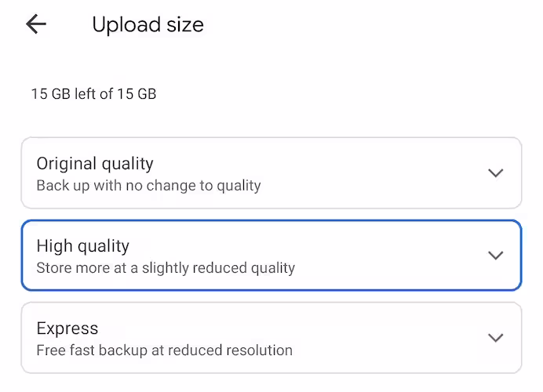Click the "15 GB left of 15 GB" storage text
Screen dimensions: 543x392
point(93,94)
